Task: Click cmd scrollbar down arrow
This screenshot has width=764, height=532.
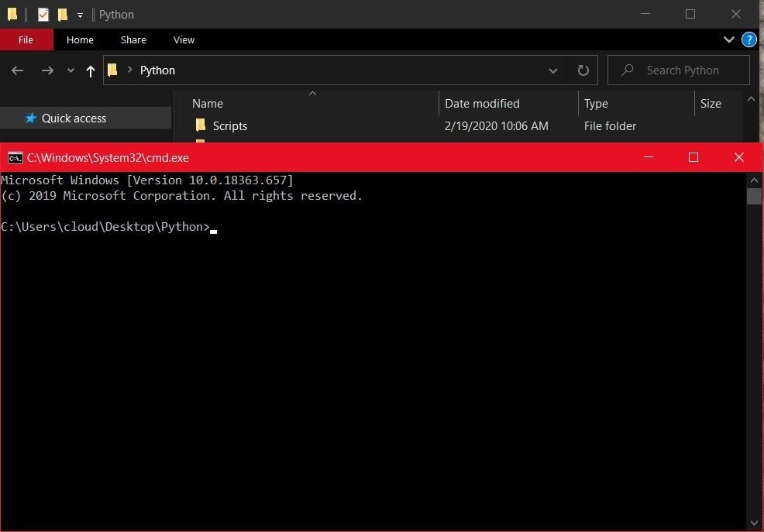Action: (754, 523)
